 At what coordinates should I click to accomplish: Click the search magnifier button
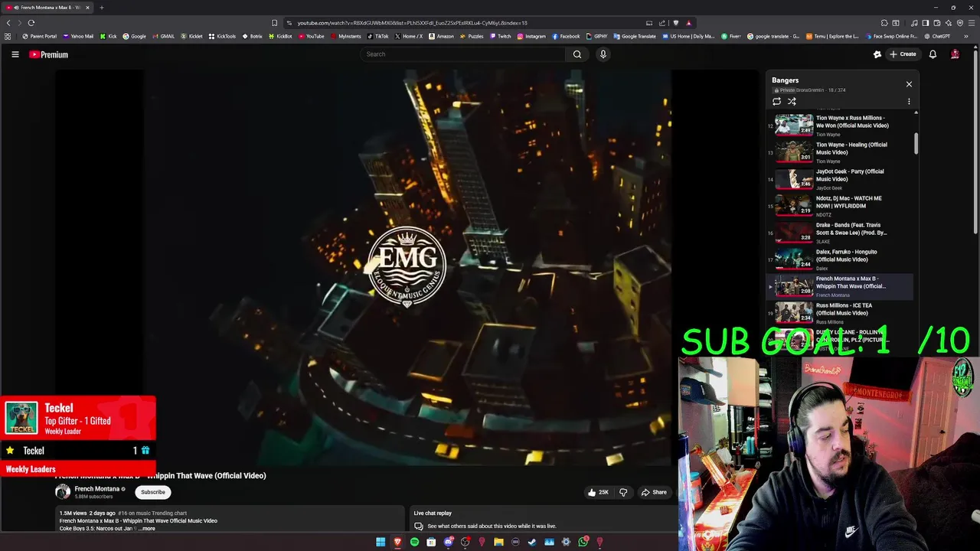coord(577,54)
